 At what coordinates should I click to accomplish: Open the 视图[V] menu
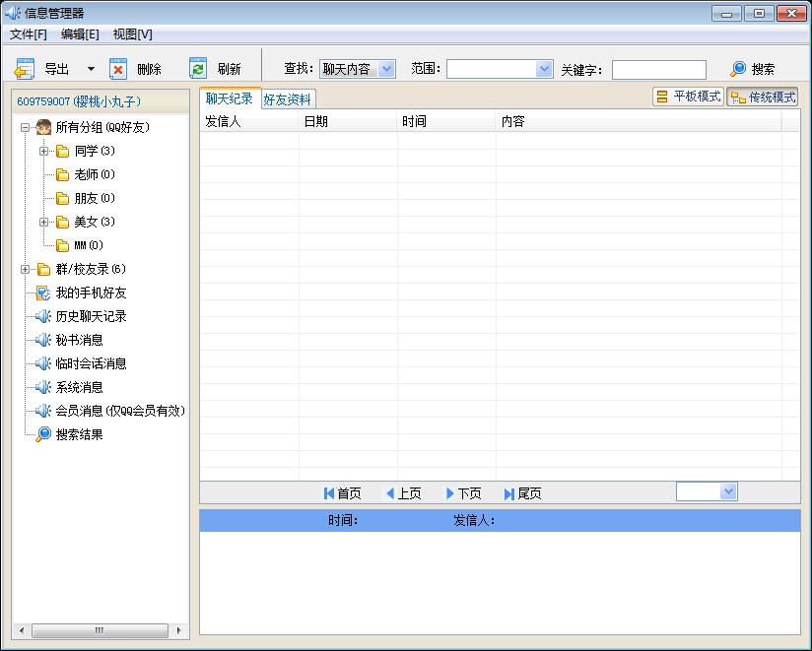click(133, 34)
